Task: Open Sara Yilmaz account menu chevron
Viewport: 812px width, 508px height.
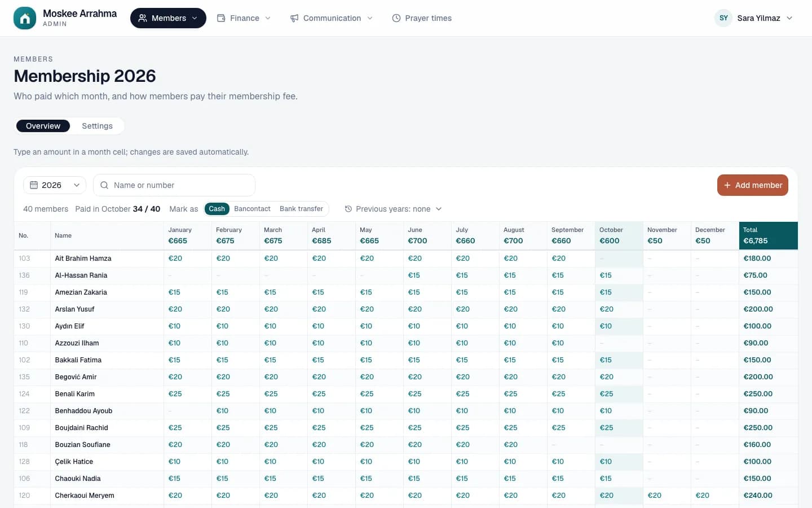Action: pos(789,18)
